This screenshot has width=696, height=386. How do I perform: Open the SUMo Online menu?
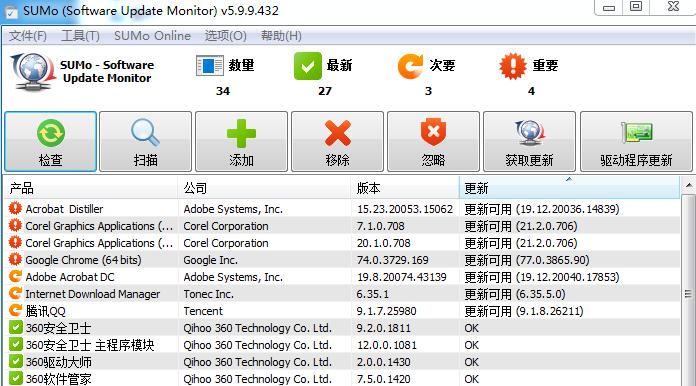pos(152,35)
